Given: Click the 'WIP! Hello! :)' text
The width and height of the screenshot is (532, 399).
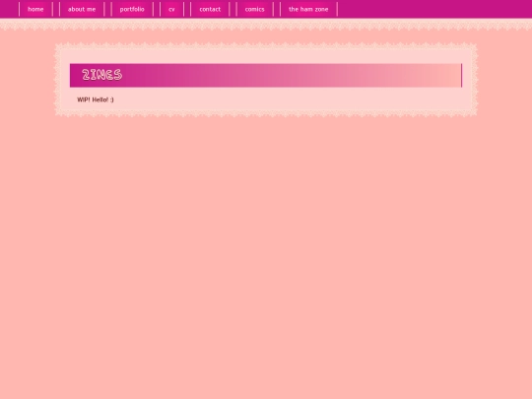Looking at the screenshot, I should pyautogui.click(x=96, y=100).
